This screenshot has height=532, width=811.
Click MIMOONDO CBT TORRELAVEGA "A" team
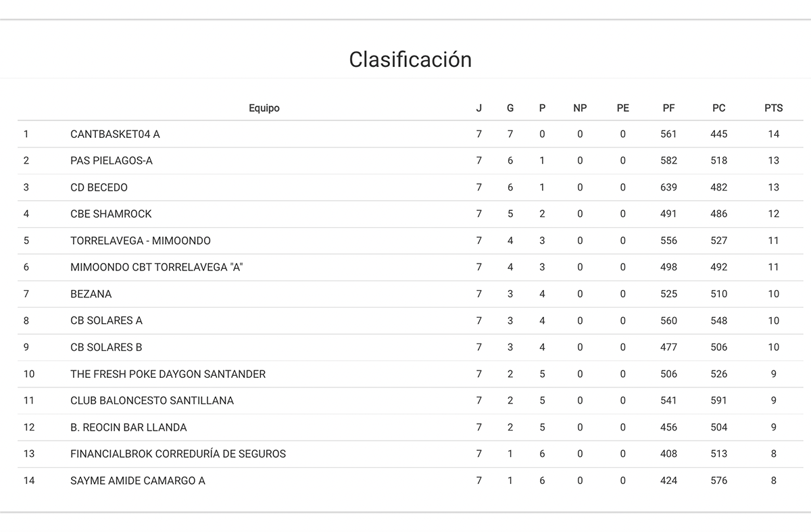tap(156, 267)
